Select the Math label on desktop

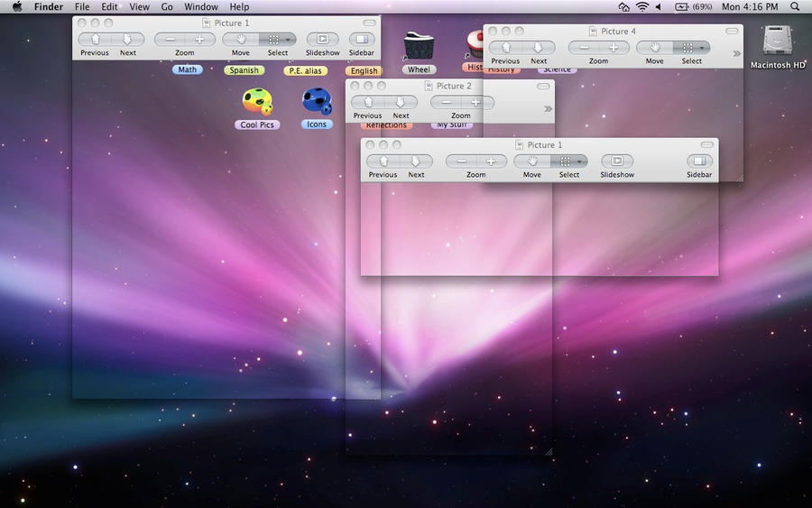pyautogui.click(x=187, y=69)
